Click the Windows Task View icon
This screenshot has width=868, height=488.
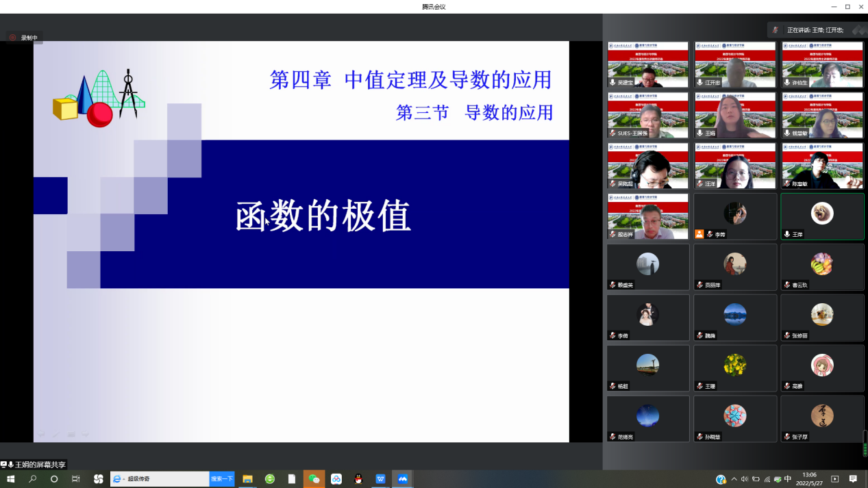pos(76,479)
